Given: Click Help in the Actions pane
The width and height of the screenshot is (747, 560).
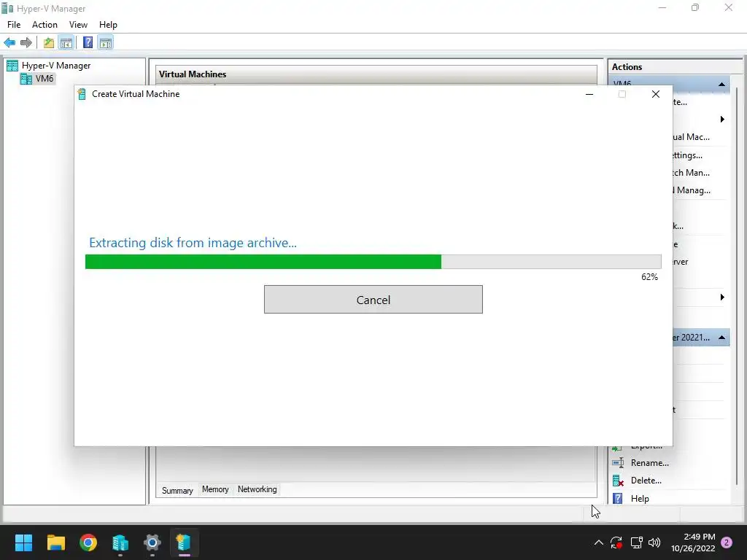Looking at the screenshot, I should pyautogui.click(x=640, y=499).
